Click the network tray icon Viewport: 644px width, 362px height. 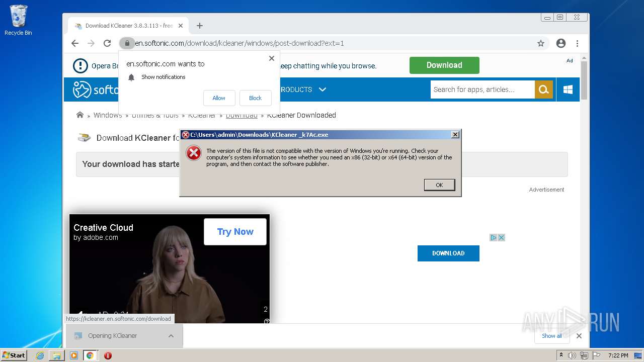pos(584,355)
